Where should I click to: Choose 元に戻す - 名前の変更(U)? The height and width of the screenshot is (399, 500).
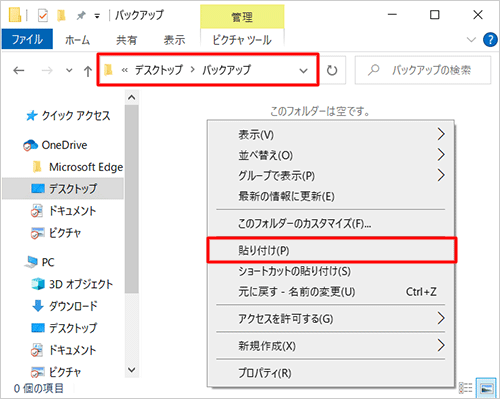tap(331, 292)
